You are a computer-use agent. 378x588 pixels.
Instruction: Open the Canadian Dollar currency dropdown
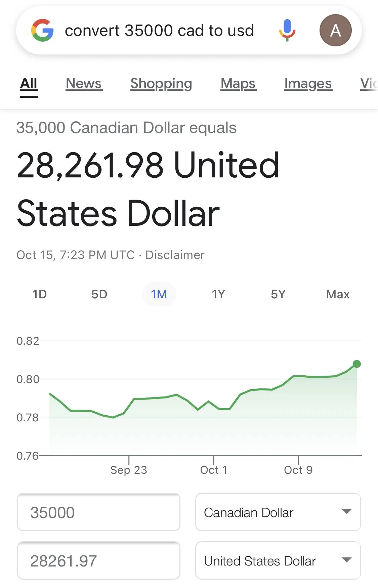[278, 512]
